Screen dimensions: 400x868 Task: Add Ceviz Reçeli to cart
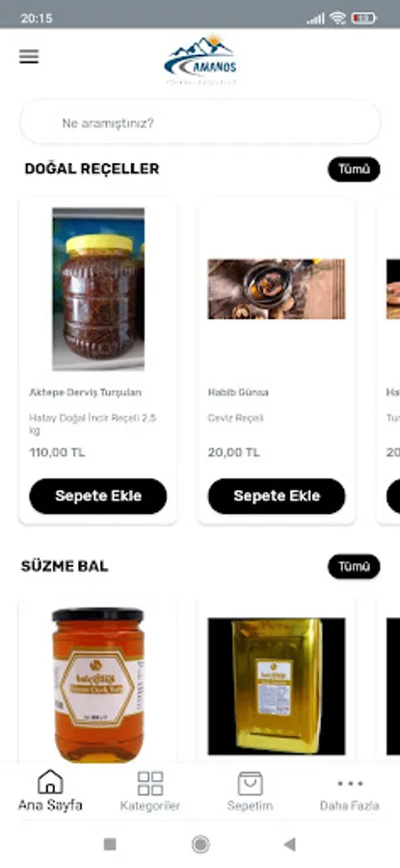pyautogui.click(x=277, y=496)
